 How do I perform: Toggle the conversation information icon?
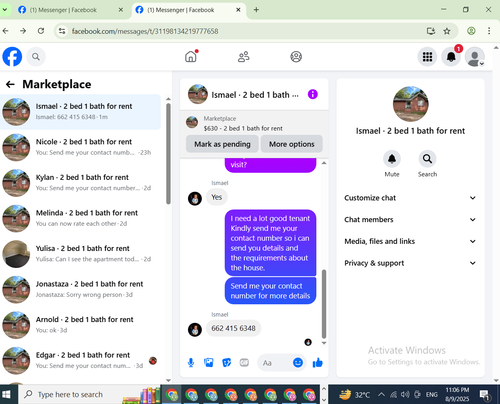click(312, 94)
